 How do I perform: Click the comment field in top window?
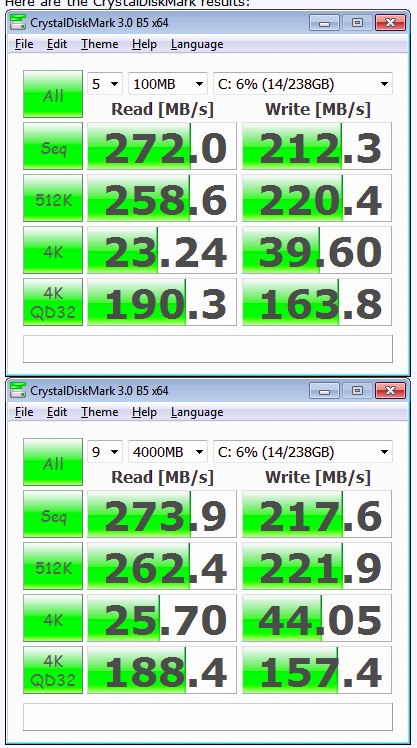(x=208, y=349)
